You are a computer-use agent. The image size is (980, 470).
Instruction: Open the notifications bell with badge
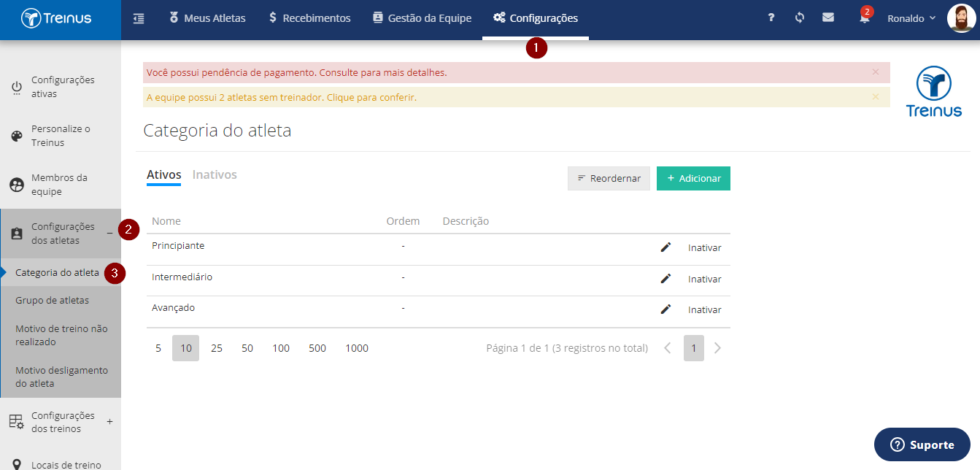point(865,18)
